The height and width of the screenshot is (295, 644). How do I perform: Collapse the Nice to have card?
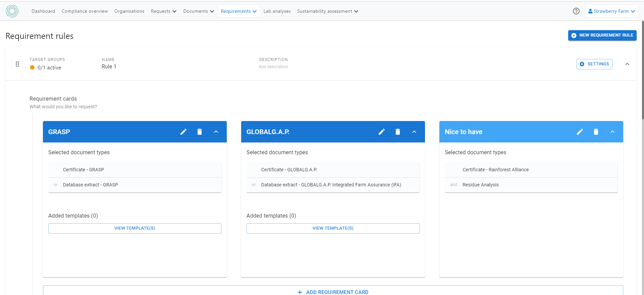coord(612,132)
